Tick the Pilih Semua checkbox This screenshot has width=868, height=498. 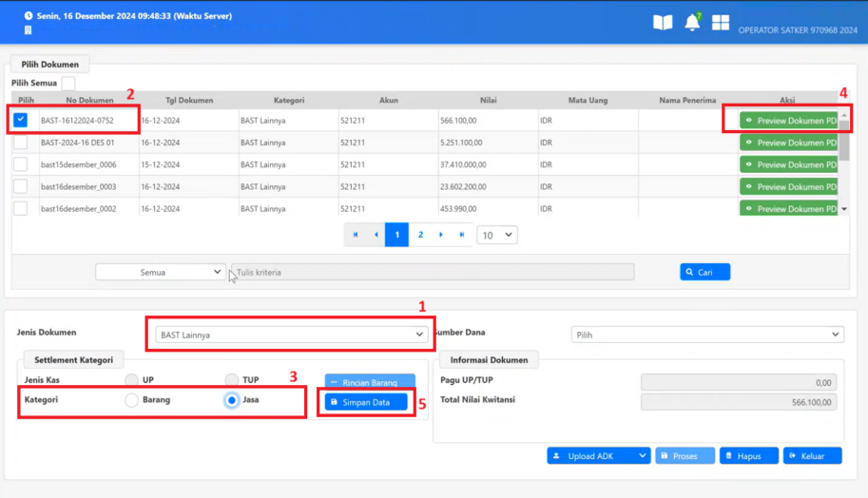coord(68,84)
